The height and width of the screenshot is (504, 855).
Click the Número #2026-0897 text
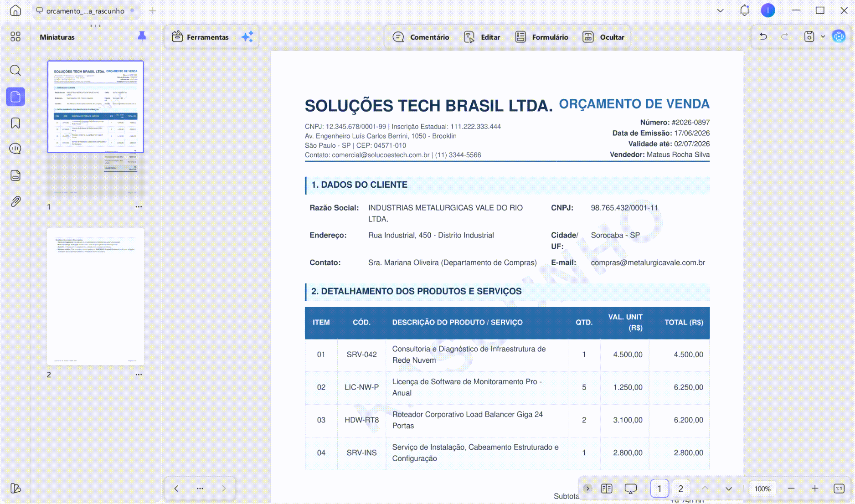point(675,122)
